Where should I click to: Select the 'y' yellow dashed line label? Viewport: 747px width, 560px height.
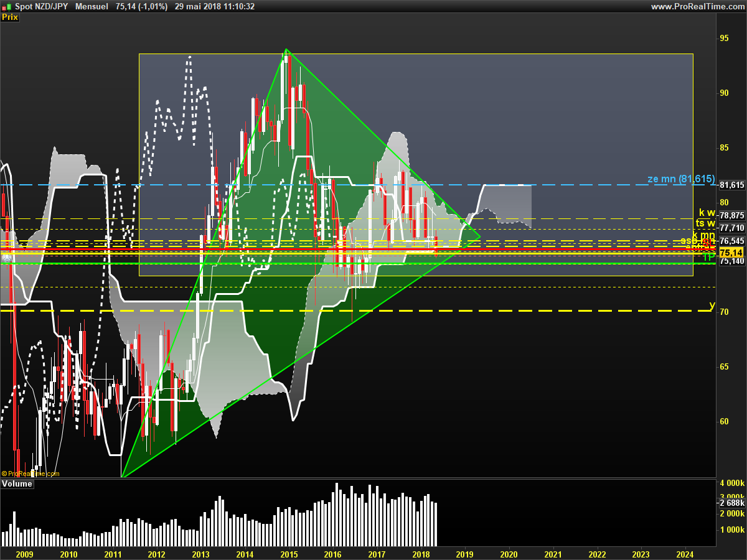(712, 305)
